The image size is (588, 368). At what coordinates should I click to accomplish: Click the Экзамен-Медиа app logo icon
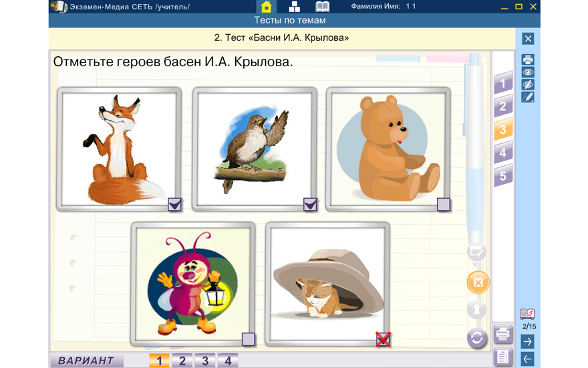(59, 7)
